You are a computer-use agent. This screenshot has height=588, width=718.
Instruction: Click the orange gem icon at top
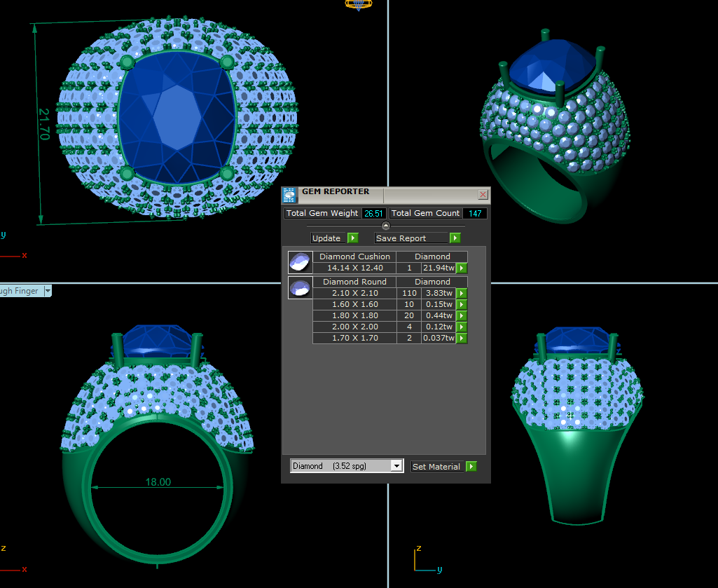(359, 5)
